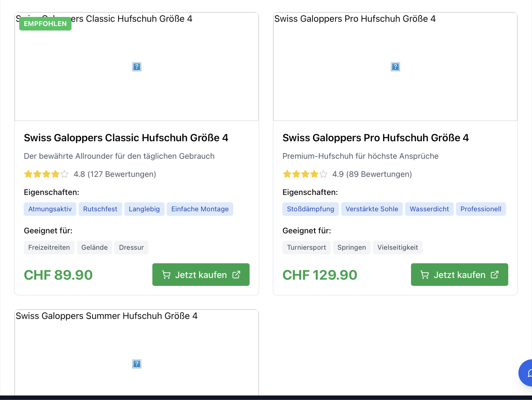Screen dimensions: 532x400
Task: Click the Einfache Montage tag
Action: click(x=200, y=209)
